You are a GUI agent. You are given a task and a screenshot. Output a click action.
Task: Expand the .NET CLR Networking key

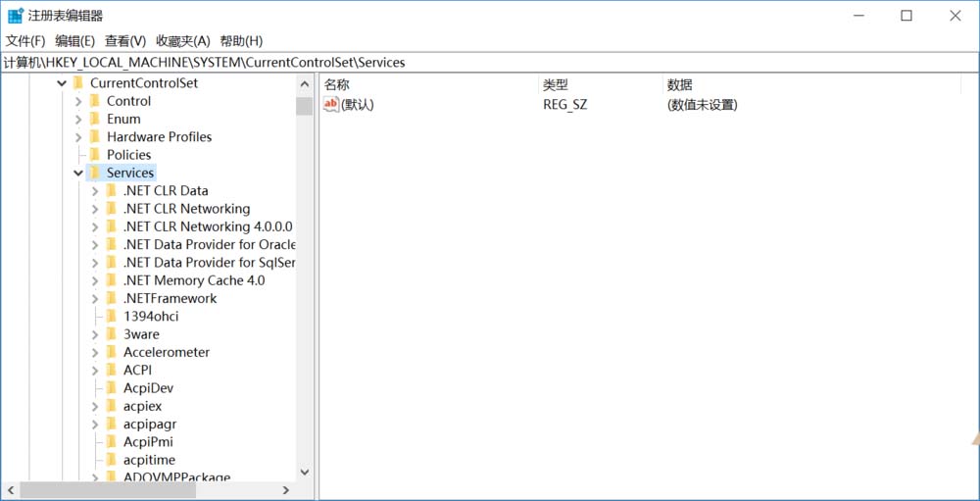click(x=95, y=209)
